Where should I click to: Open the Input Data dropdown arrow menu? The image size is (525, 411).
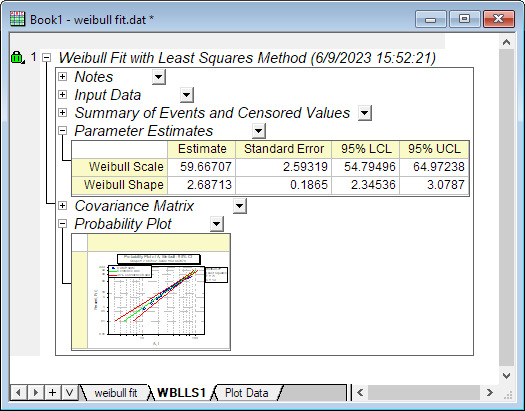click(187, 95)
